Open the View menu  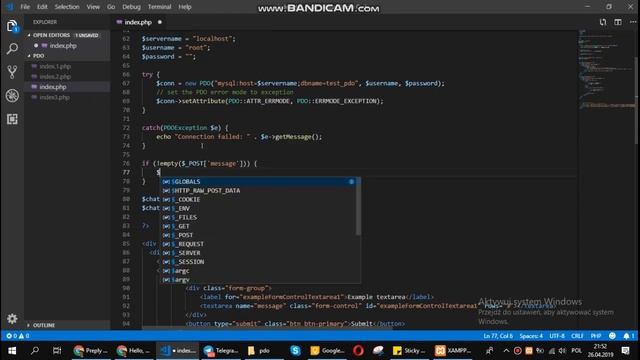click(x=93, y=7)
